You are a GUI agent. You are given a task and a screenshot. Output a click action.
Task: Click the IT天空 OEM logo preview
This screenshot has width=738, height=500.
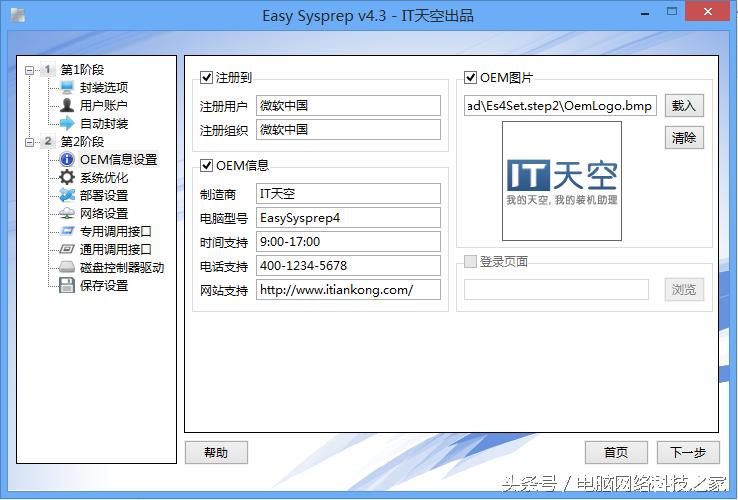(562, 181)
